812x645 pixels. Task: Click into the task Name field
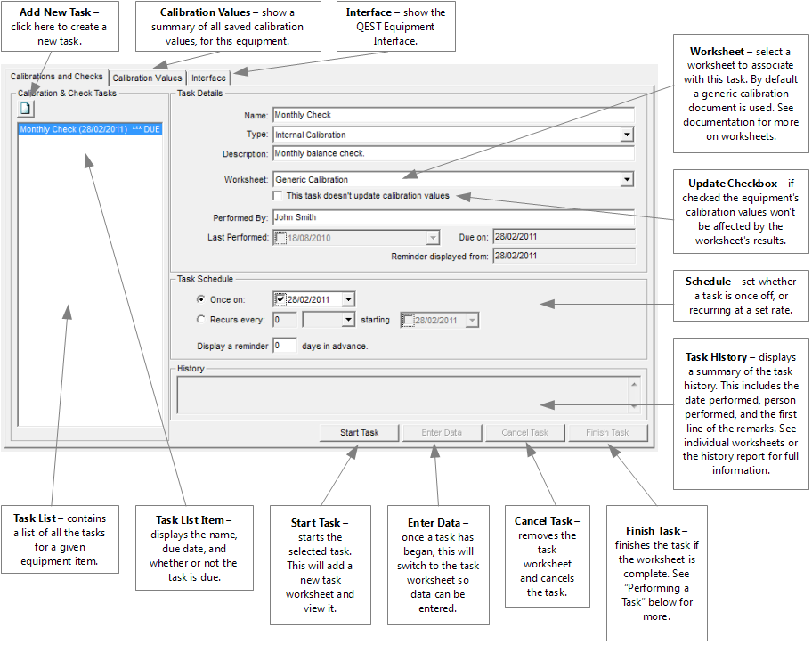tap(452, 115)
